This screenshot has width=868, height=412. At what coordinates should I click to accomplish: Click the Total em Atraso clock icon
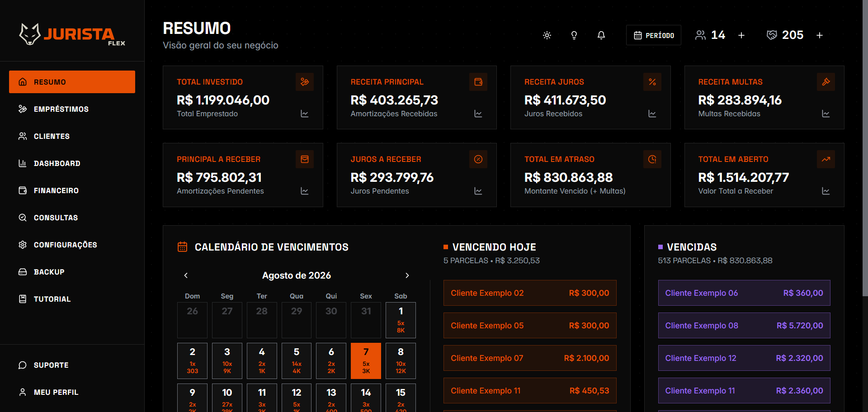(x=652, y=159)
